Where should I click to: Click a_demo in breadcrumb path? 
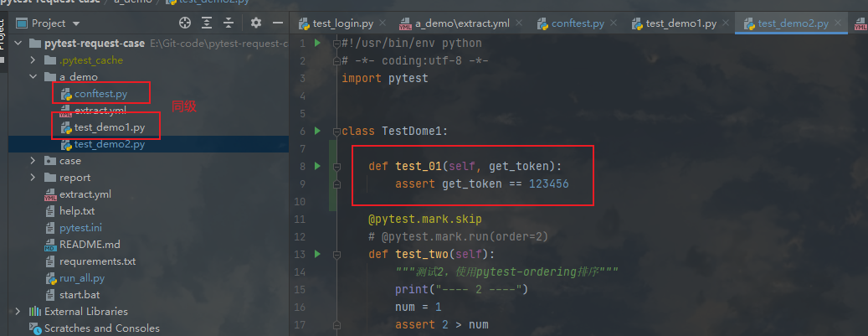132,3
